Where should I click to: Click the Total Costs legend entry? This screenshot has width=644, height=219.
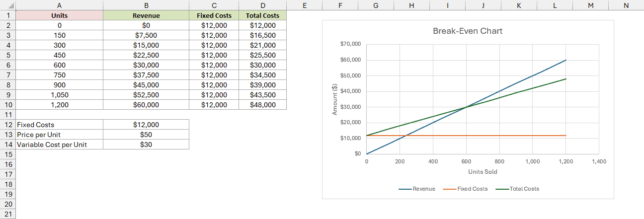[x=517, y=189]
